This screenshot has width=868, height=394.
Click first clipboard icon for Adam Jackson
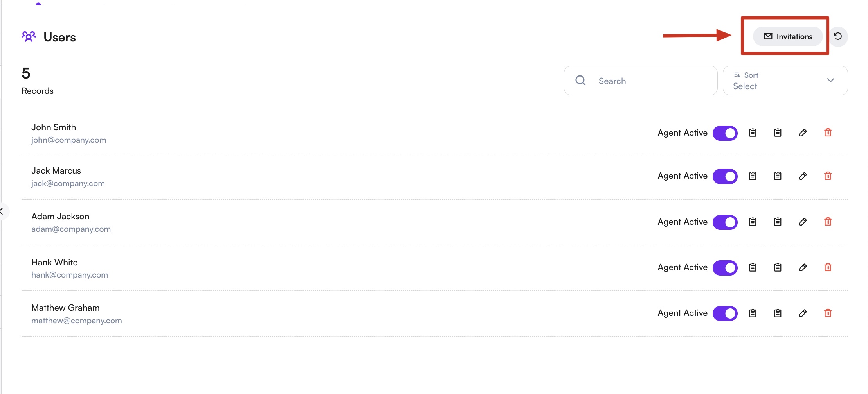(753, 222)
